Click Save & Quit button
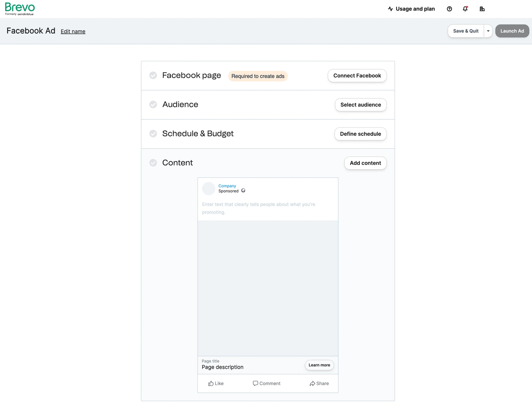 click(x=466, y=31)
